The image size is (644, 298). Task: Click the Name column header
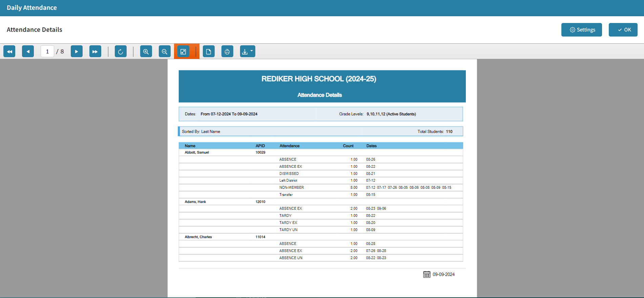click(190, 146)
